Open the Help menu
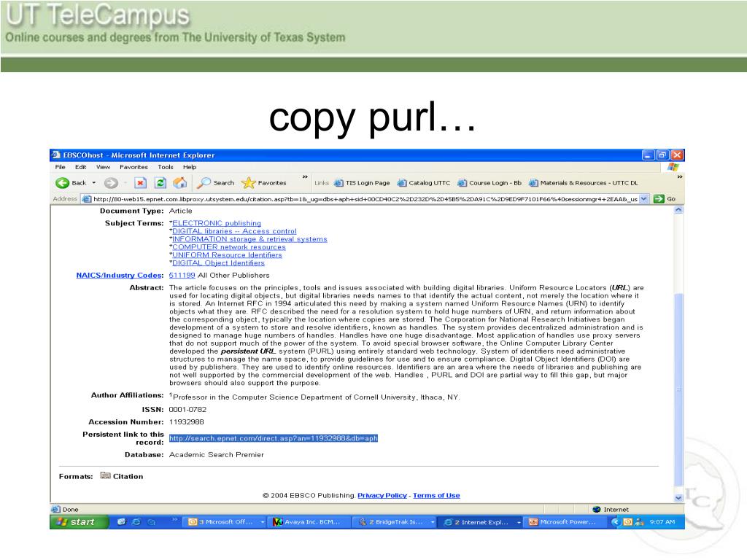Image resolution: width=747 pixels, height=560 pixels. click(190, 167)
